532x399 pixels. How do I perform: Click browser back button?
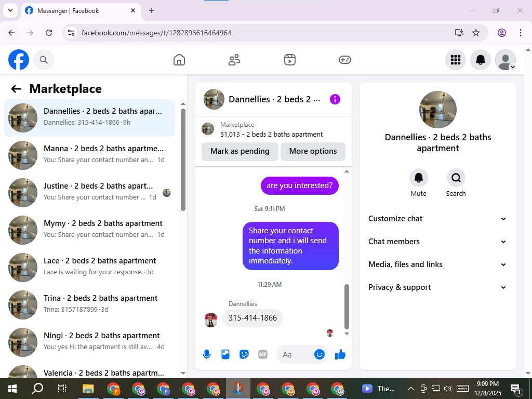coord(11,33)
